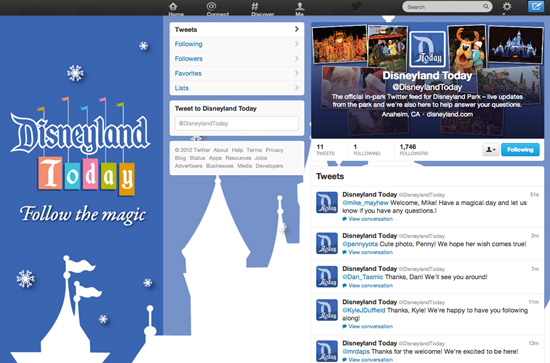The height and width of the screenshot is (363, 550).
Task: Click the Twitter bird logo in top bar
Action: tap(356, 7)
